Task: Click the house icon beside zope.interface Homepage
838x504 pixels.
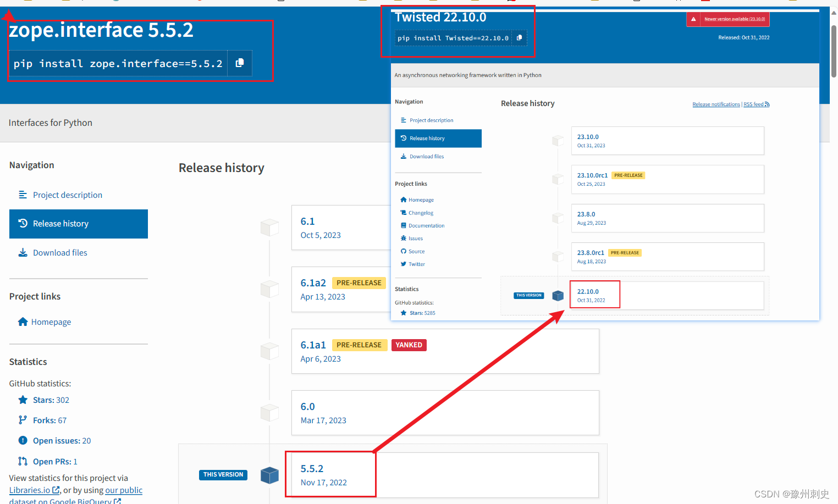Action: coord(23,322)
